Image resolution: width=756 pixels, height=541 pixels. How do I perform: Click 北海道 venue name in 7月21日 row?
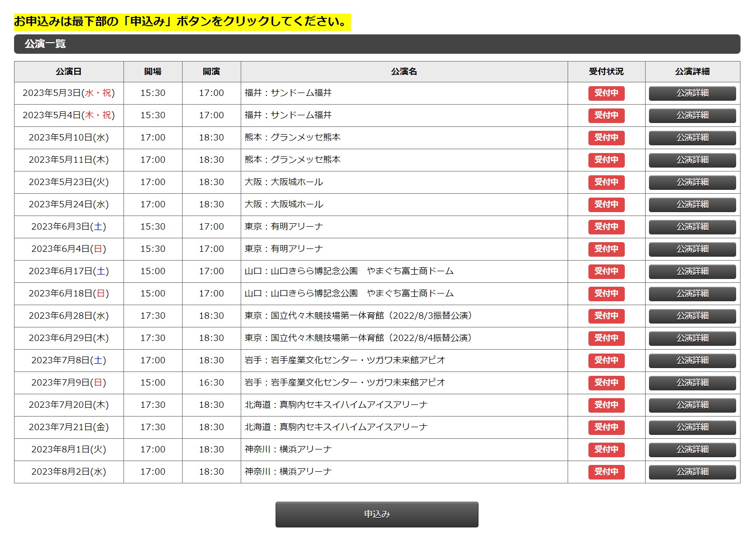coord(336,427)
